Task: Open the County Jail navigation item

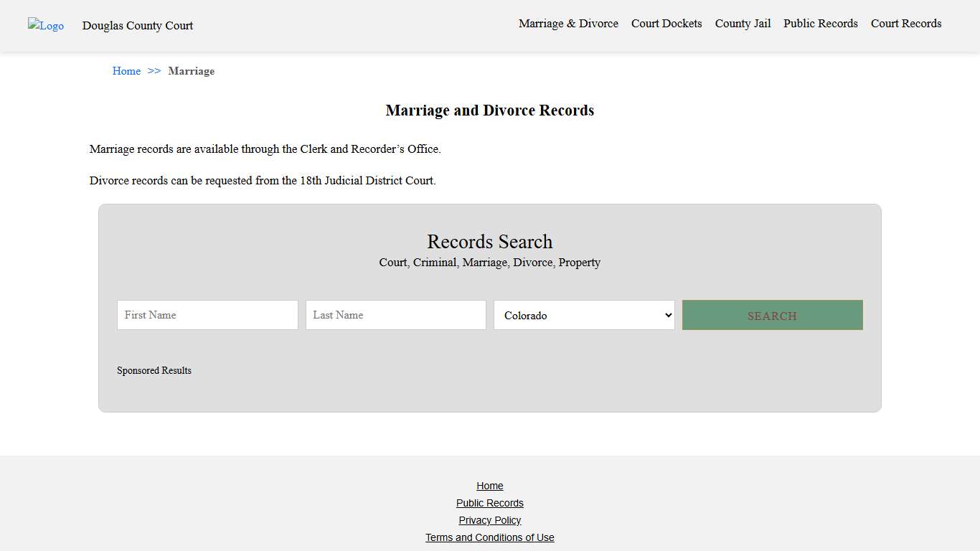Action: pyautogui.click(x=743, y=24)
